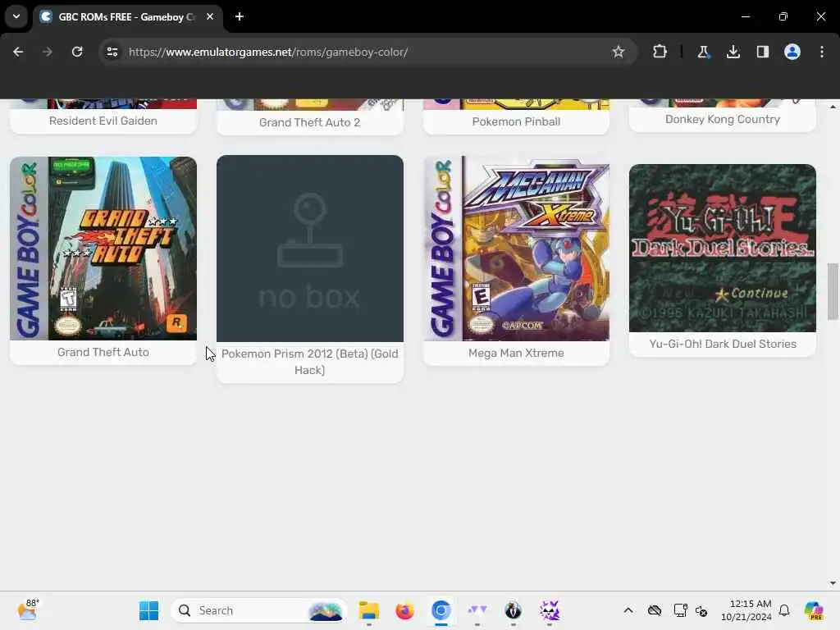Open the weather widget showing 88°
The image size is (840, 630).
[28, 610]
